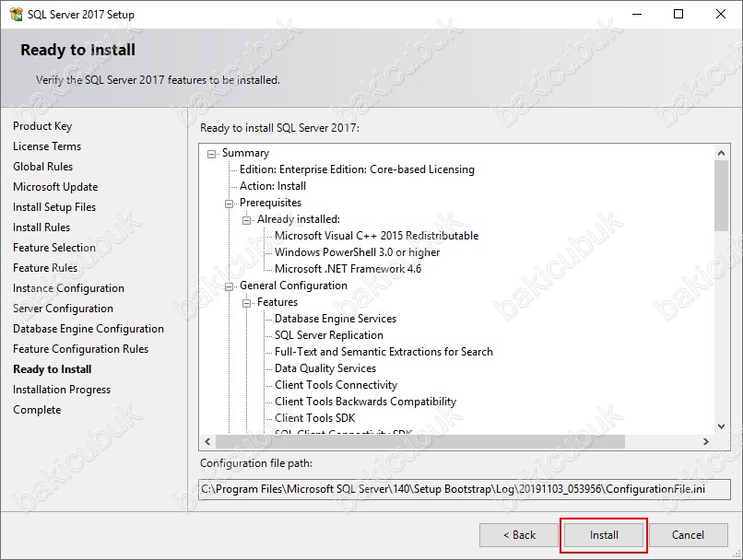This screenshot has height=560, width=743.
Task: Select the Summary tree label
Action: [245, 153]
